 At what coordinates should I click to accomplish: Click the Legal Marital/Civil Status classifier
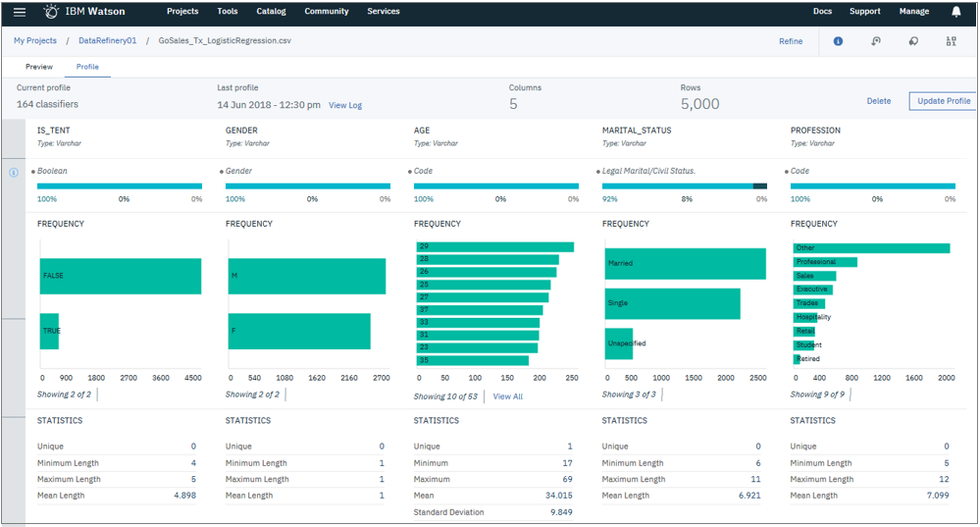coord(648,171)
